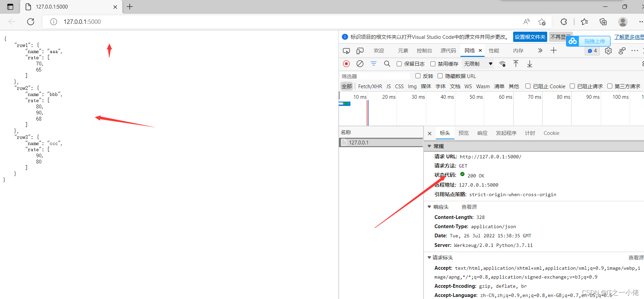Open DevTools settings gear icon
Viewport: 644px width, 299px height.
608,51
